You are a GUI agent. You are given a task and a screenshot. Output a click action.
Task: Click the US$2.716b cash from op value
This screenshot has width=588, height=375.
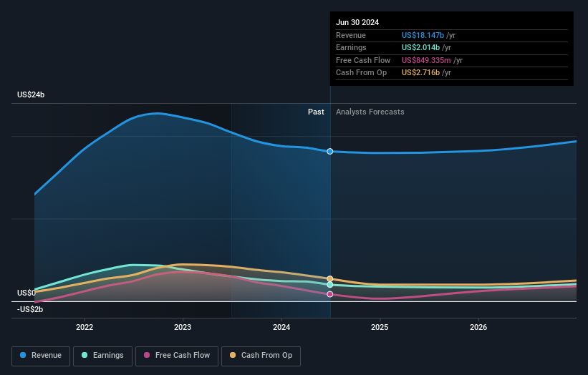coord(420,73)
